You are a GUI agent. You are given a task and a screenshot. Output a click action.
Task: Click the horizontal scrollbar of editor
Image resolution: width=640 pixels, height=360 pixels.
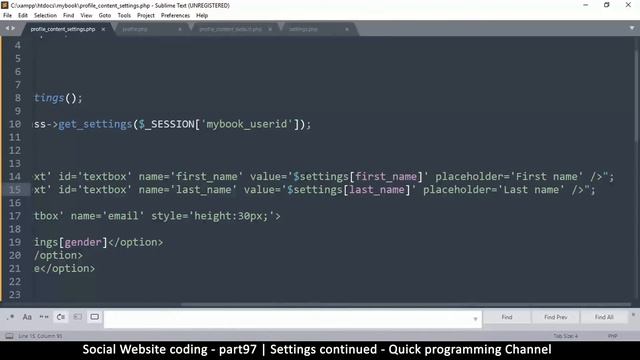pos(406,304)
